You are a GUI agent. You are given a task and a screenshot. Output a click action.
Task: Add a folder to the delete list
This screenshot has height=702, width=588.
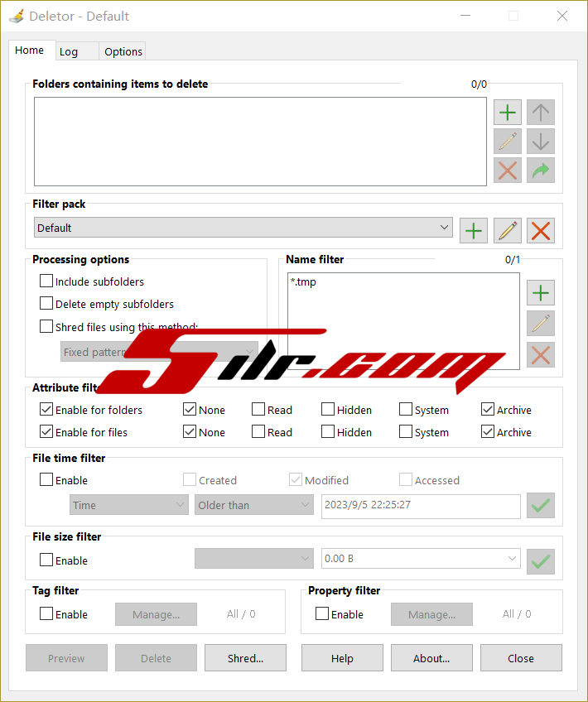click(508, 113)
